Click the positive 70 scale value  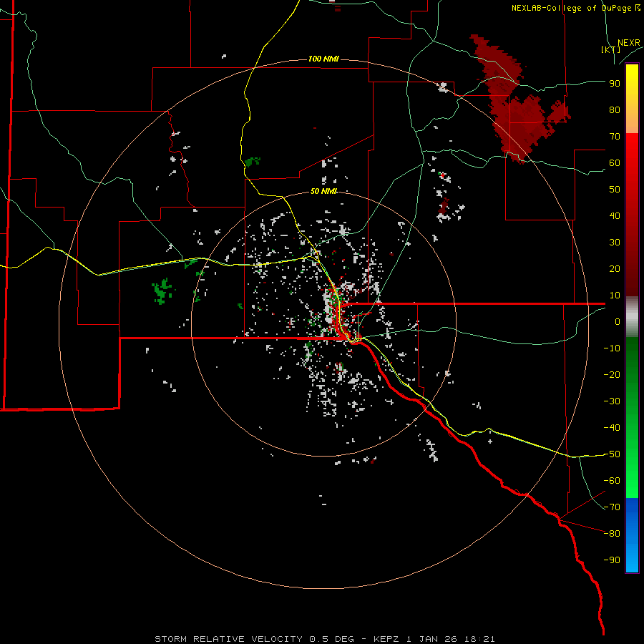pos(615,137)
